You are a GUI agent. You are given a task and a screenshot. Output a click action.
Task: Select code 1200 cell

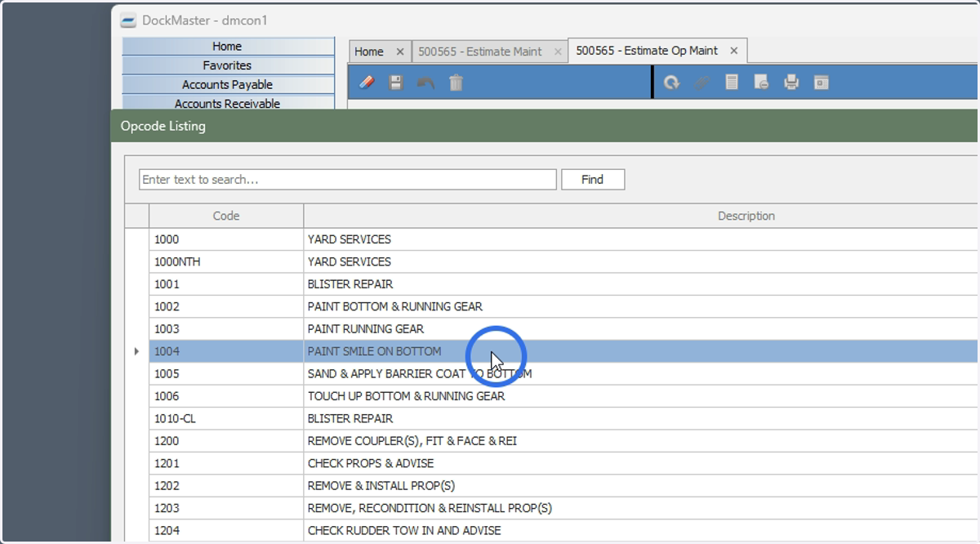click(x=226, y=441)
